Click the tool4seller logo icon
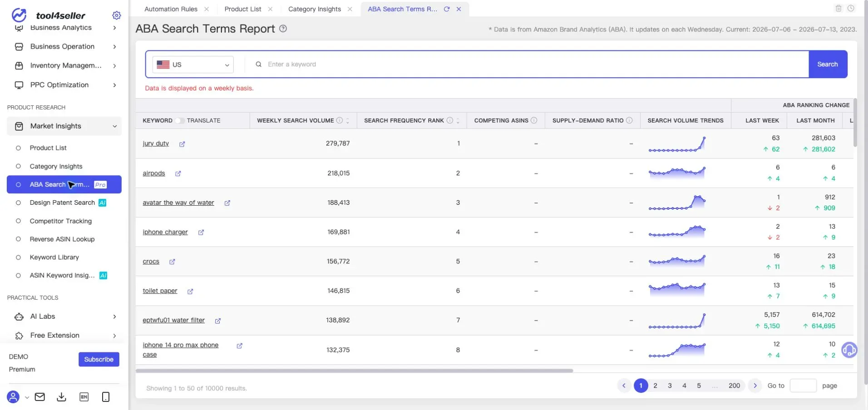This screenshot has height=410, width=868. click(x=19, y=15)
